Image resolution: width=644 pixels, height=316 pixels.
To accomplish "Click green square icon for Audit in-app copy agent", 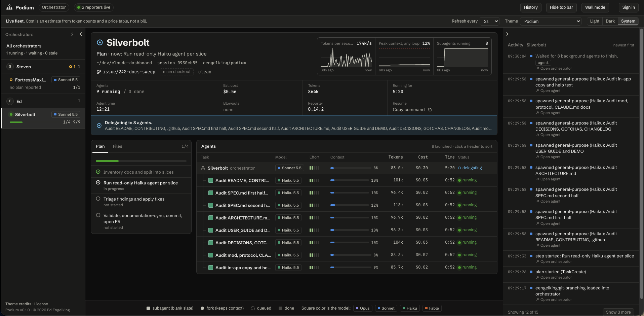I will pyautogui.click(x=211, y=268).
